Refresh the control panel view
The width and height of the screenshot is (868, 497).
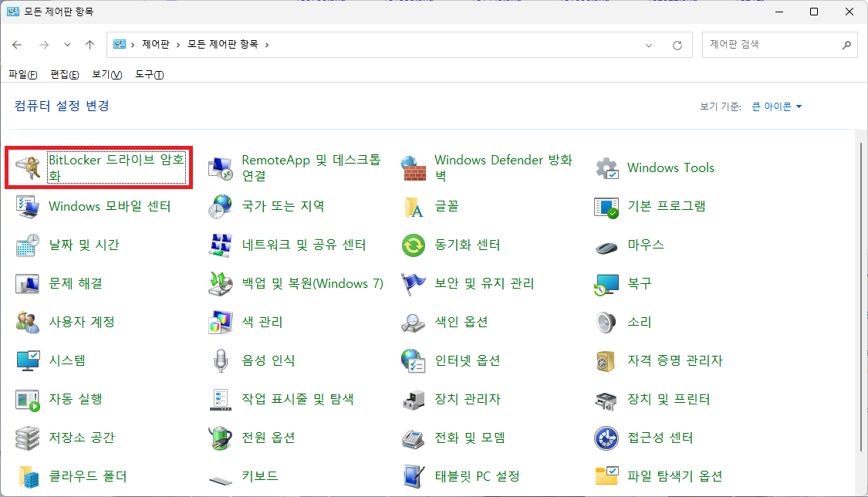point(677,46)
